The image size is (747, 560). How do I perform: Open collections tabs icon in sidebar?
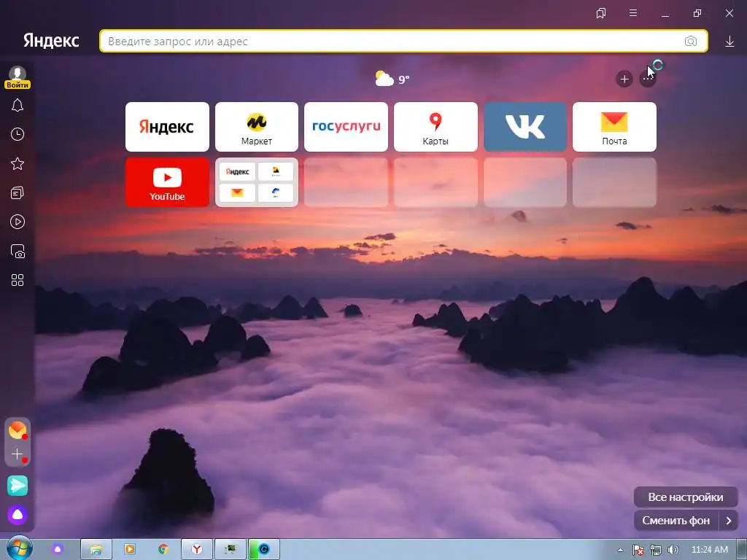click(18, 192)
